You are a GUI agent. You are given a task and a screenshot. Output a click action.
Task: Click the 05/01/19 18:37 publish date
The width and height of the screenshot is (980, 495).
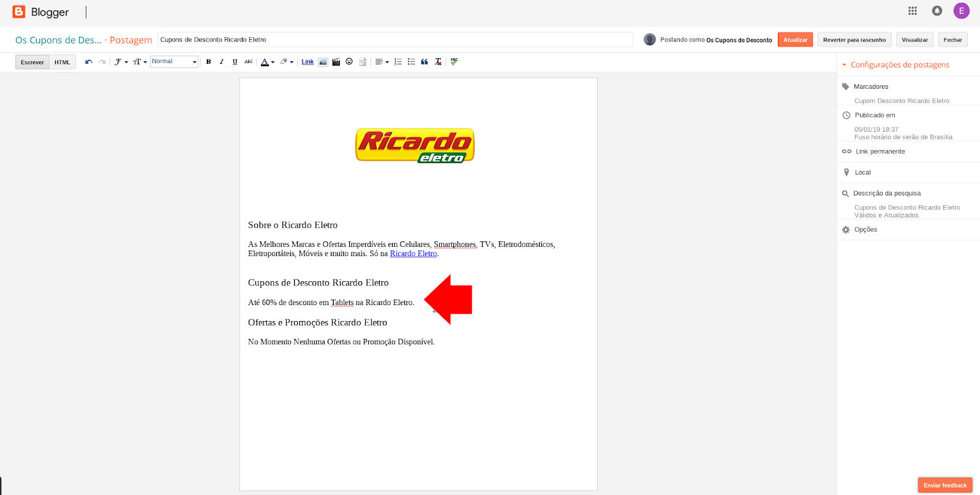click(876, 129)
